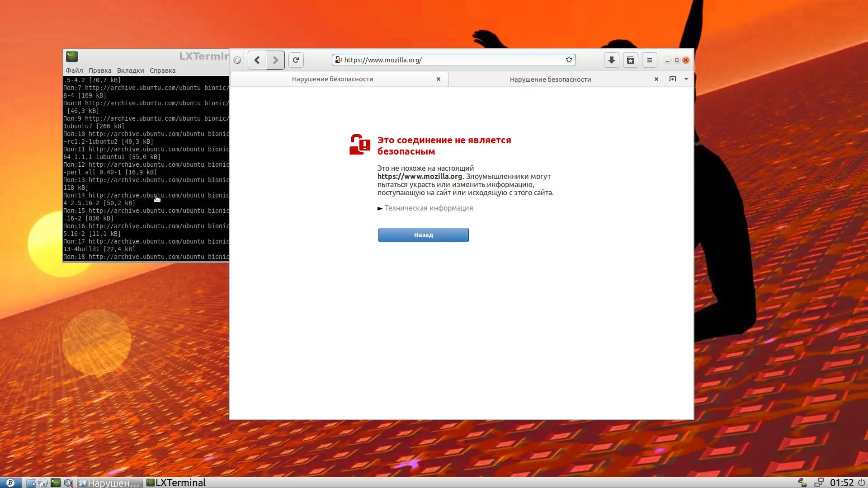The height and width of the screenshot is (488, 868).
Task: Open the Вкладки menu in LXTerminal
Action: pos(130,70)
